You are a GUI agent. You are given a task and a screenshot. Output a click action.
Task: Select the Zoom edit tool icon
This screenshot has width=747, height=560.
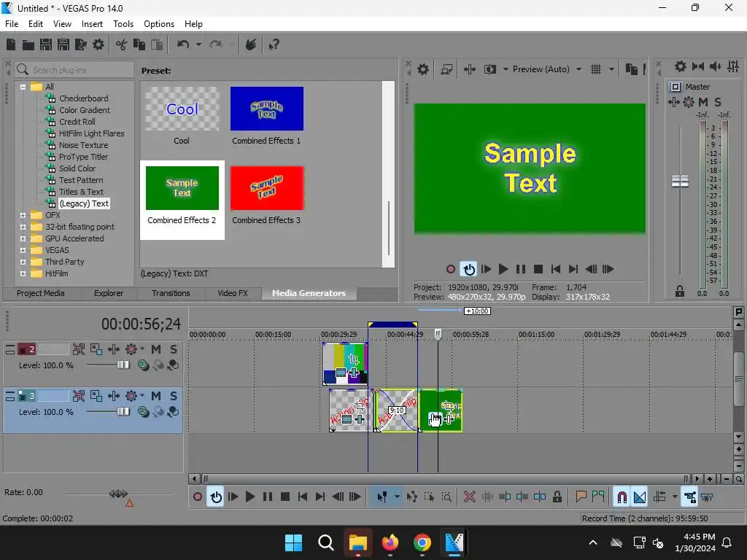pyautogui.click(x=446, y=497)
